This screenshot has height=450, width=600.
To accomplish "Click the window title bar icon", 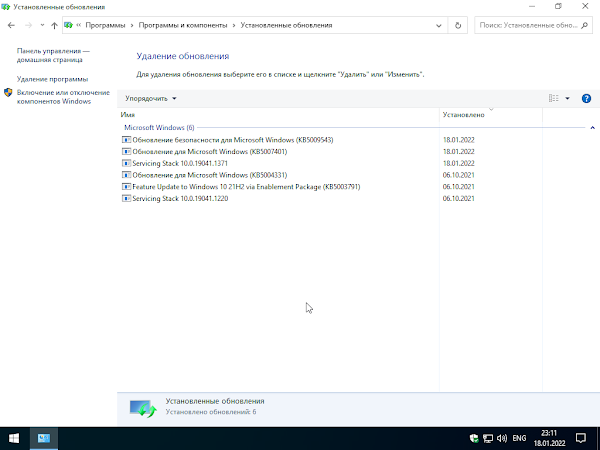I will pyautogui.click(x=5, y=7).
